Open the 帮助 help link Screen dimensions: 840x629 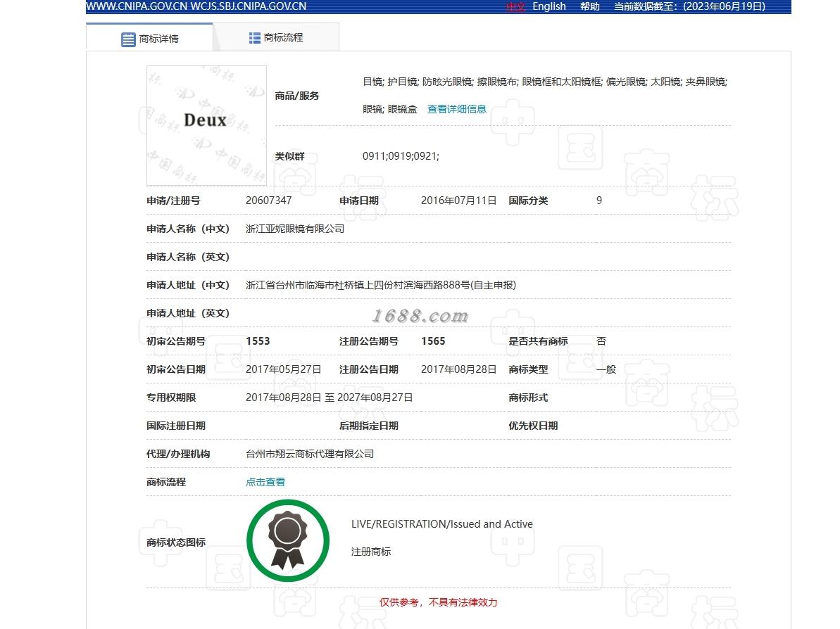(x=590, y=6)
